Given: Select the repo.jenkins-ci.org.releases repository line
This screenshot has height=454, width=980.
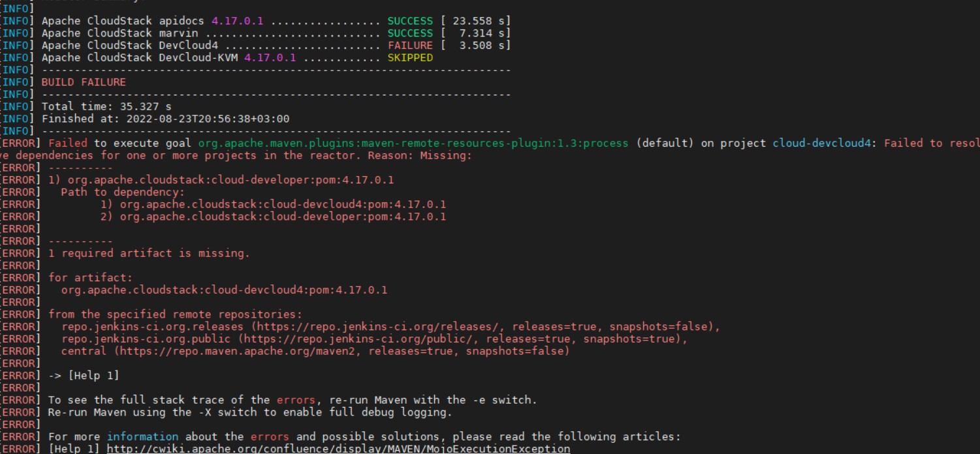Looking at the screenshot, I should tap(390, 327).
